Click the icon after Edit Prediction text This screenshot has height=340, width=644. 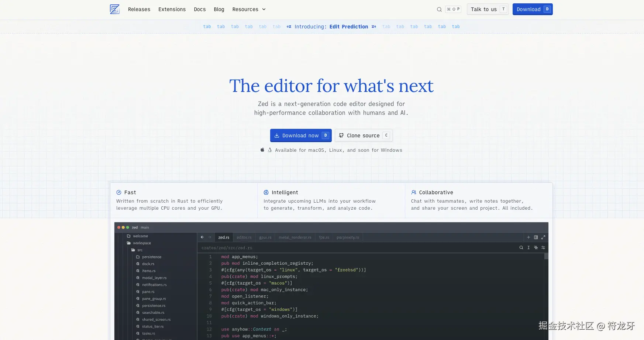374,27
